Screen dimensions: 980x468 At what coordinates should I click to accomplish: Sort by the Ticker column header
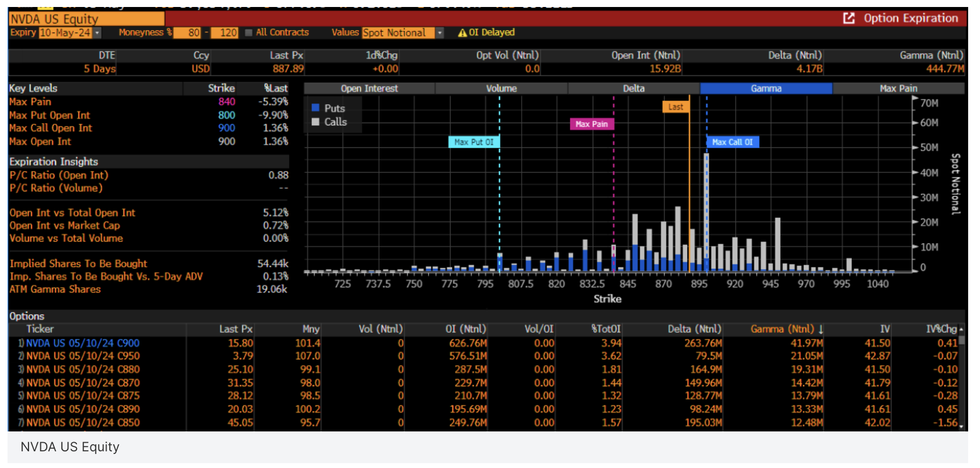(40, 329)
